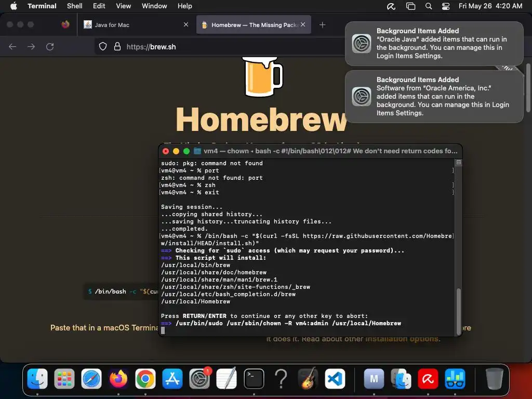
Task: Open Firefox from the Dock
Action: [x=118, y=379]
